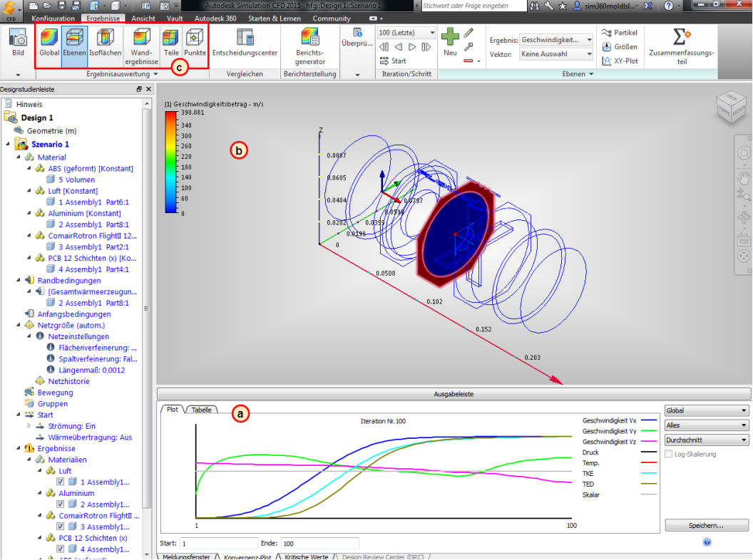The width and height of the screenshot is (753, 560).
Task: Click the velocity color legend bar
Action: tap(171, 162)
